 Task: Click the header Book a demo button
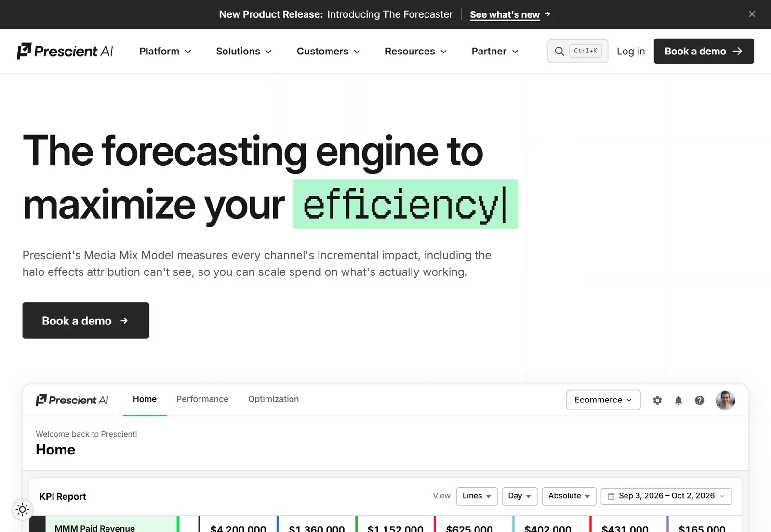[704, 51]
